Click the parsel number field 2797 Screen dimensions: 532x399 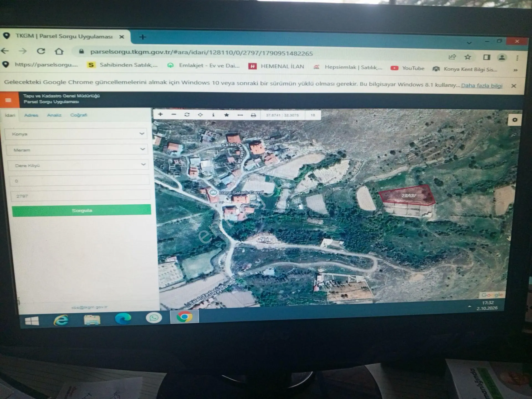click(80, 196)
